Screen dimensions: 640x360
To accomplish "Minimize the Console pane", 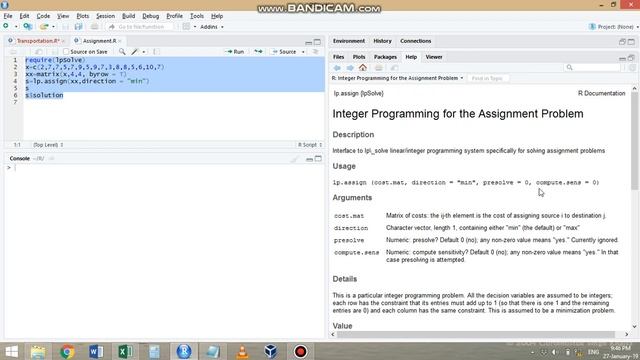I will [x=309, y=159].
